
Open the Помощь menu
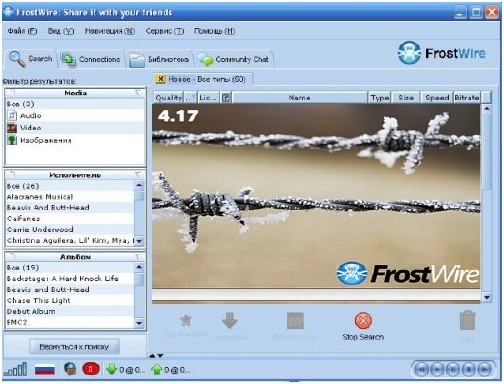tap(214, 31)
